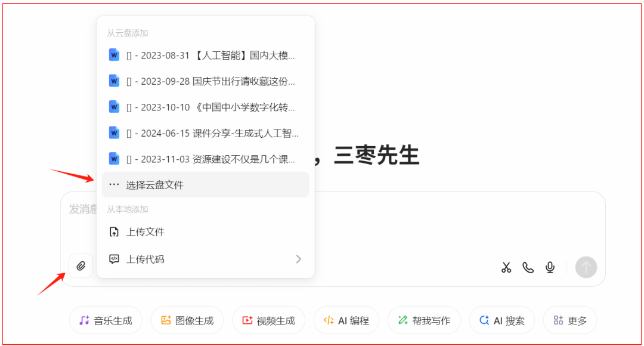This screenshot has width=644, height=346.
Task: Click 更多 to show additional features
Action: point(570,320)
